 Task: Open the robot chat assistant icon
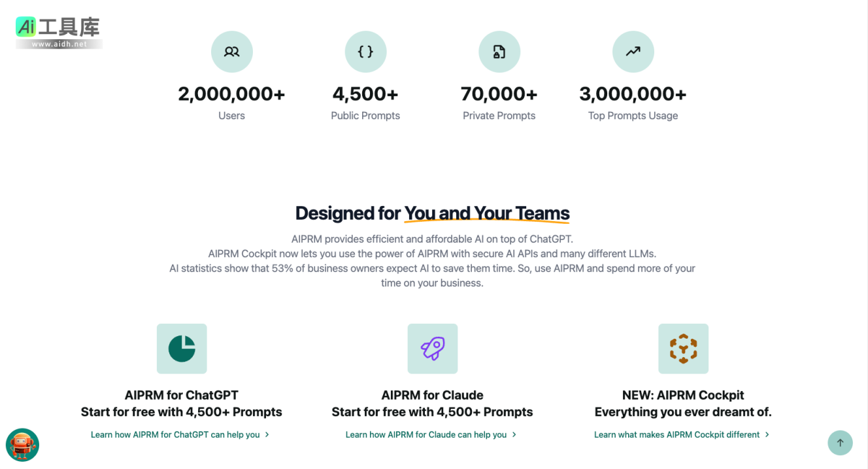[22, 445]
